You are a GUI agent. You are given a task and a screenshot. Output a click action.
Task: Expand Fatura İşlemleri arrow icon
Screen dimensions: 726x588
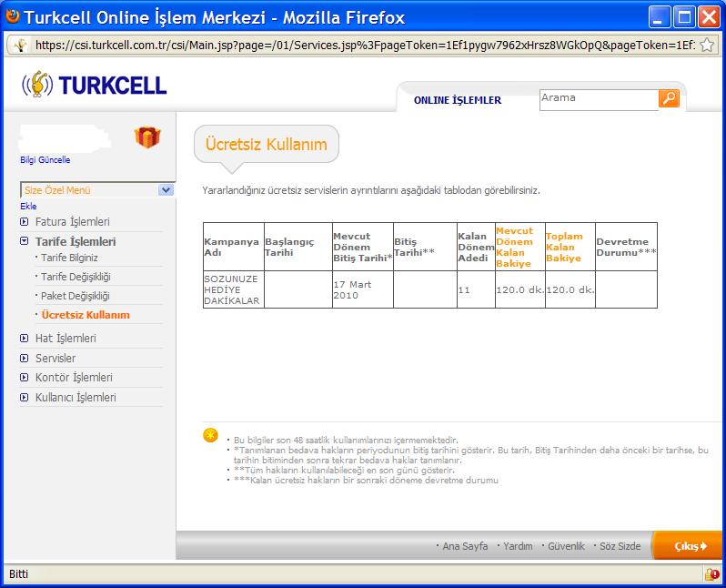click(x=24, y=221)
